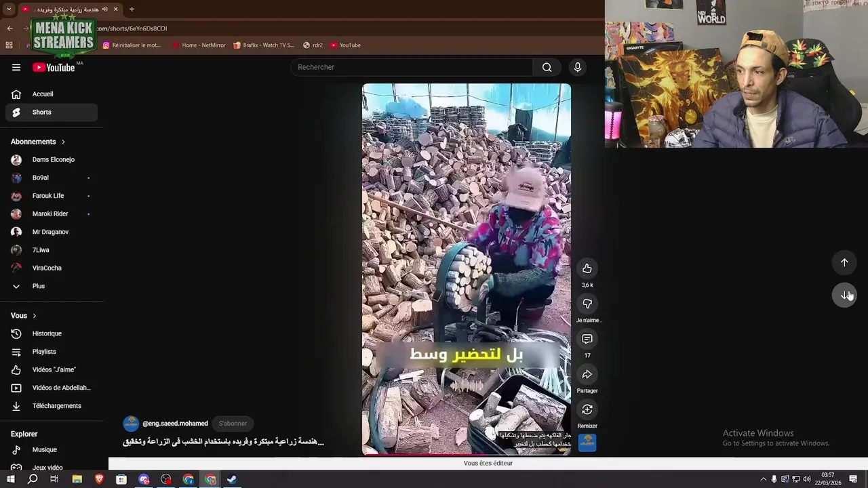868x488 pixels.
Task: Open the Windows notification center
Action: (853, 479)
